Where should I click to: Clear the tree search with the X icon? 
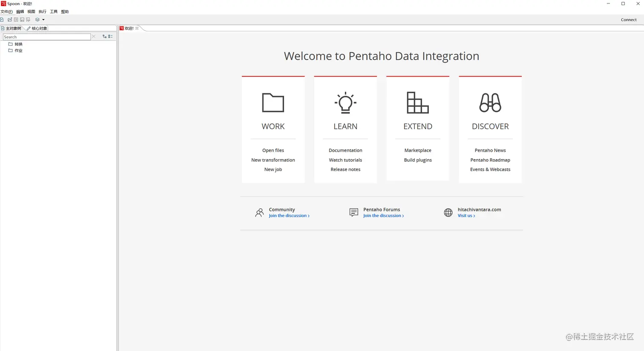(94, 37)
